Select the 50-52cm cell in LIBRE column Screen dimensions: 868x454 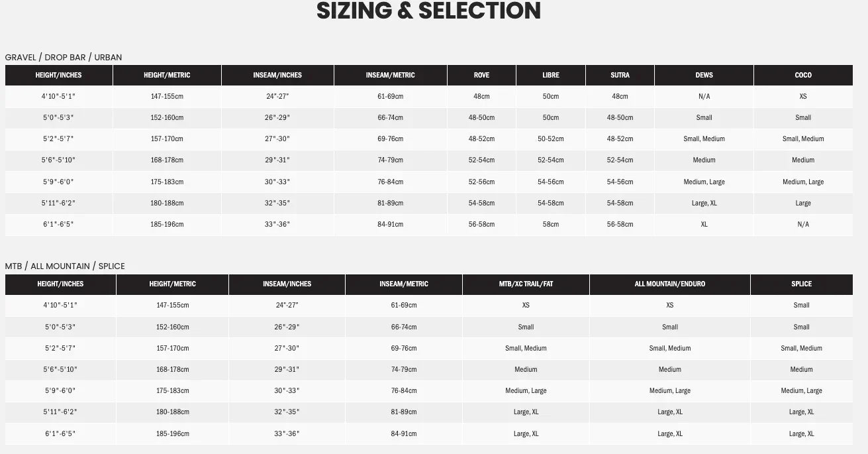click(550, 139)
